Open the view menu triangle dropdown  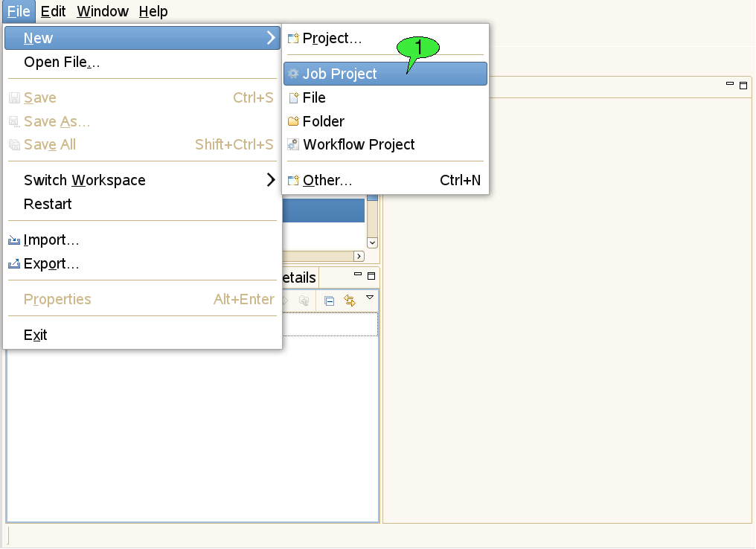(370, 298)
